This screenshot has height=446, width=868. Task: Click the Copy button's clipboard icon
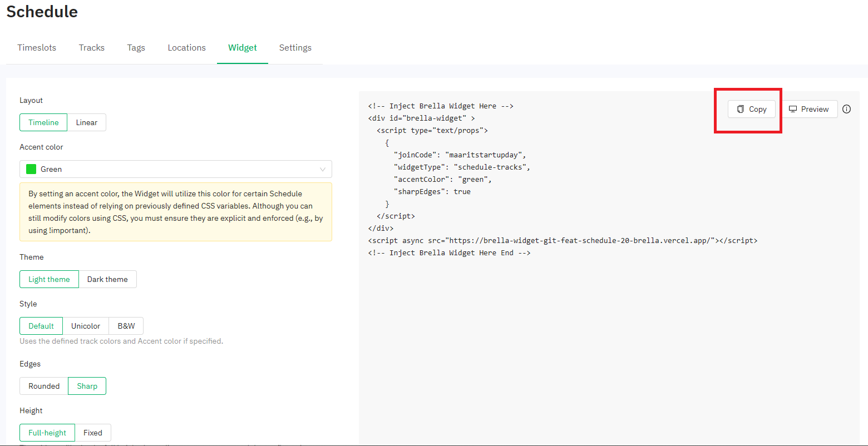click(x=741, y=109)
